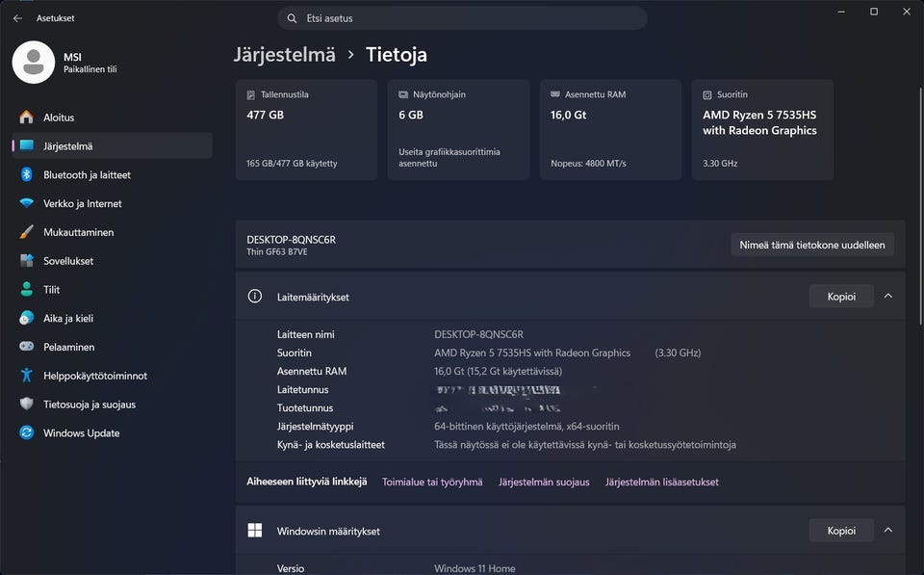Click the Aloitus home icon
The image size is (924, 575).
[27, 117]
